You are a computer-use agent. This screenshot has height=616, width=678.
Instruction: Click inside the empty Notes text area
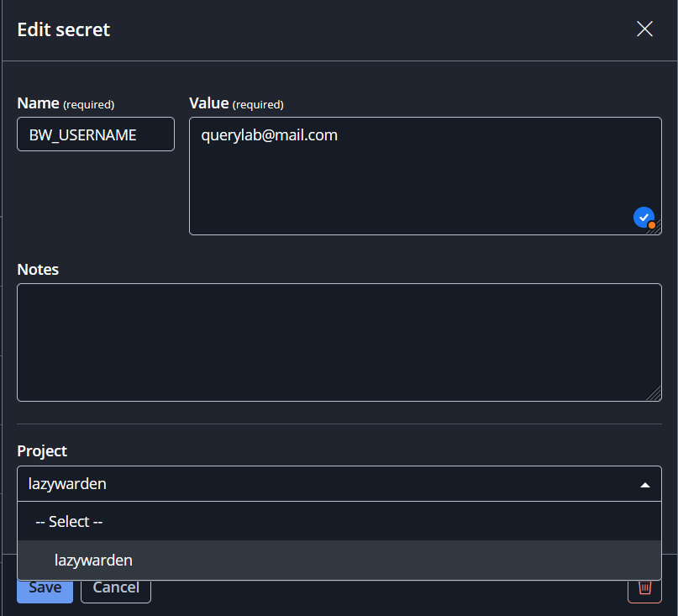pos(339,342)
